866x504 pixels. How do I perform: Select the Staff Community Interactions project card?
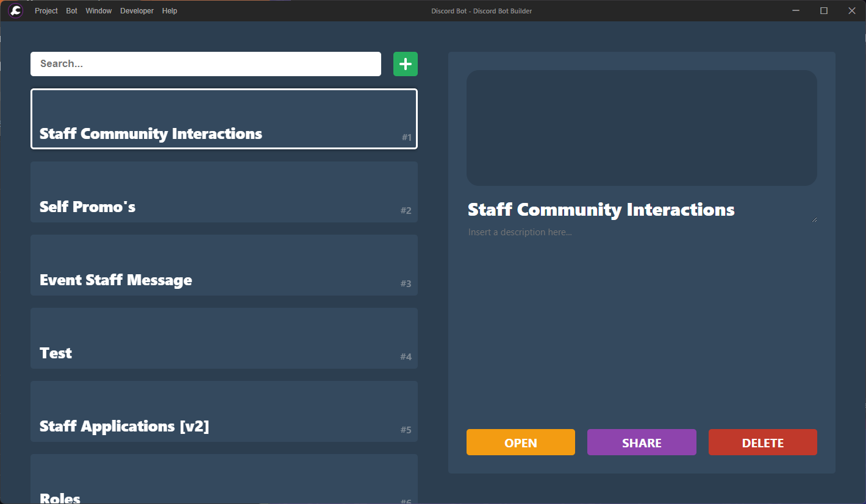(x=224, y=119)
